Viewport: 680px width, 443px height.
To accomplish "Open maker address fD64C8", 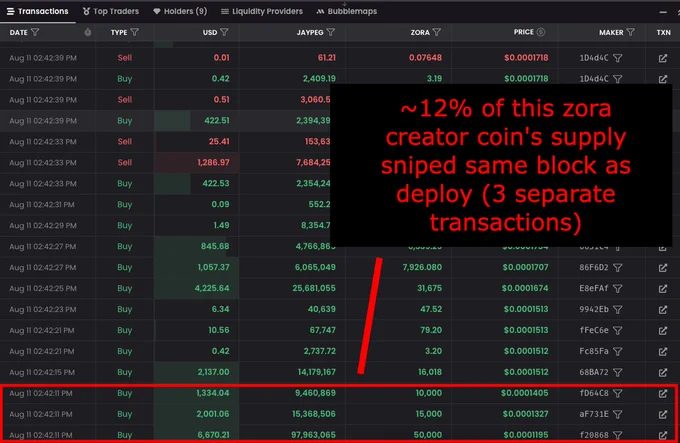I will coord(594,393).
